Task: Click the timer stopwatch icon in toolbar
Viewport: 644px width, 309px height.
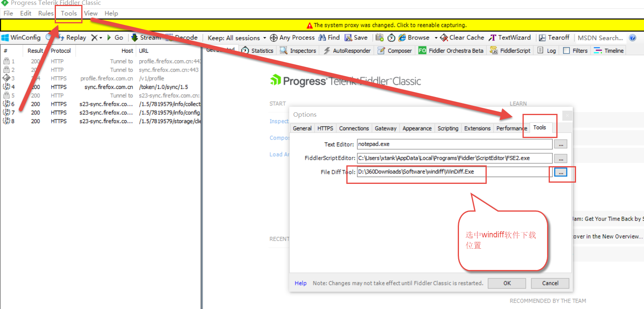Action: point(391,38)
